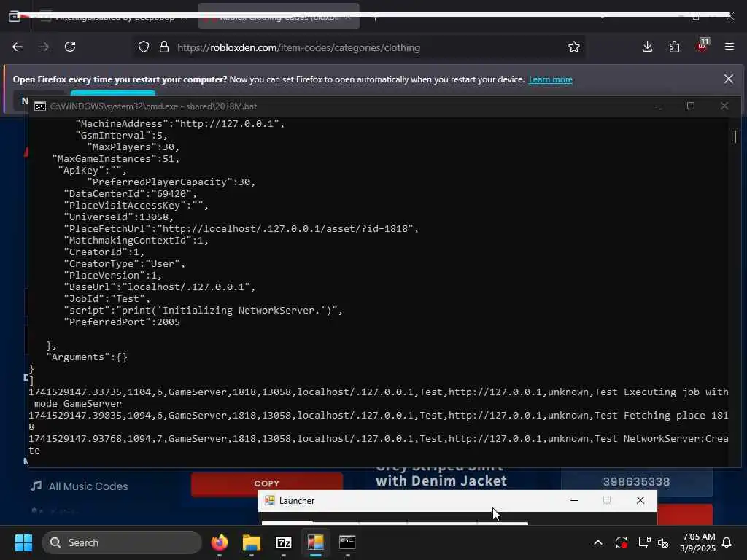Image resolution: width=747 pixels, height=560 pixels.
Task: Click the code 398635338
Action: [x=636, y=482]
